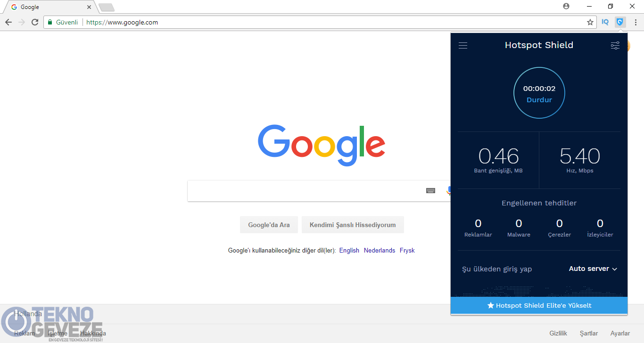Click the Hotspot Shield extension icon in toolbar
Viewport: 644px width, 343px height.
click(x=620, y=22)
